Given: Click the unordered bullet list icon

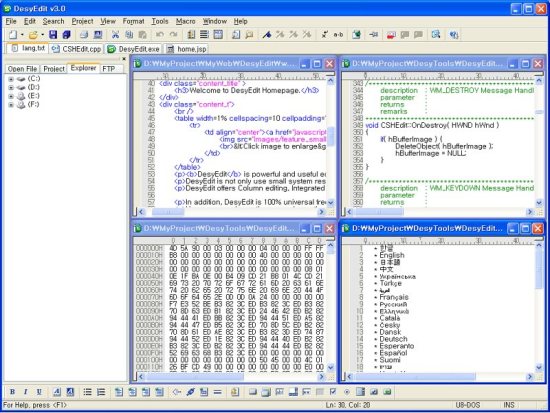Looking at the screenshot, I should pos(87,392).
